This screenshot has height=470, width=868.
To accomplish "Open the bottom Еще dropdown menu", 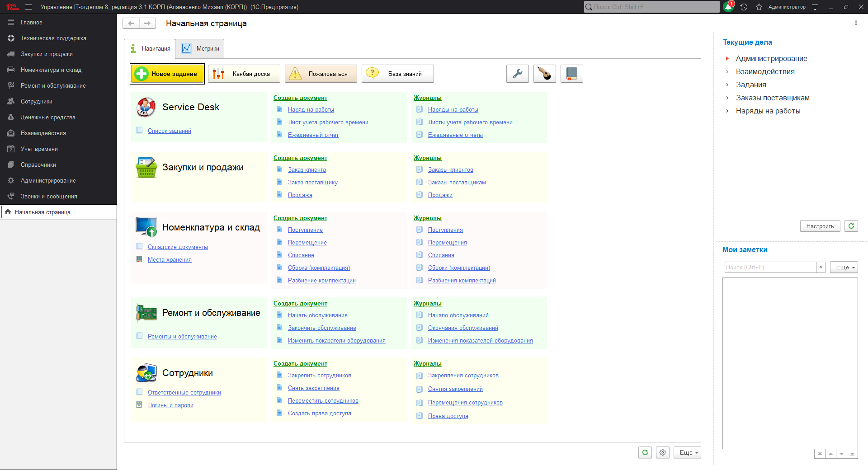I will [x=687, y=452].
